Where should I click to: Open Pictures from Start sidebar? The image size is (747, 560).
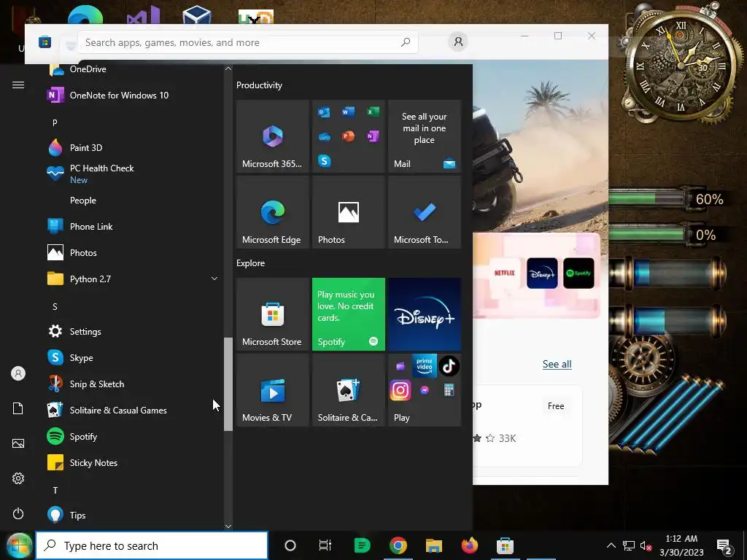pyautogui.click(x=18, y=443)
